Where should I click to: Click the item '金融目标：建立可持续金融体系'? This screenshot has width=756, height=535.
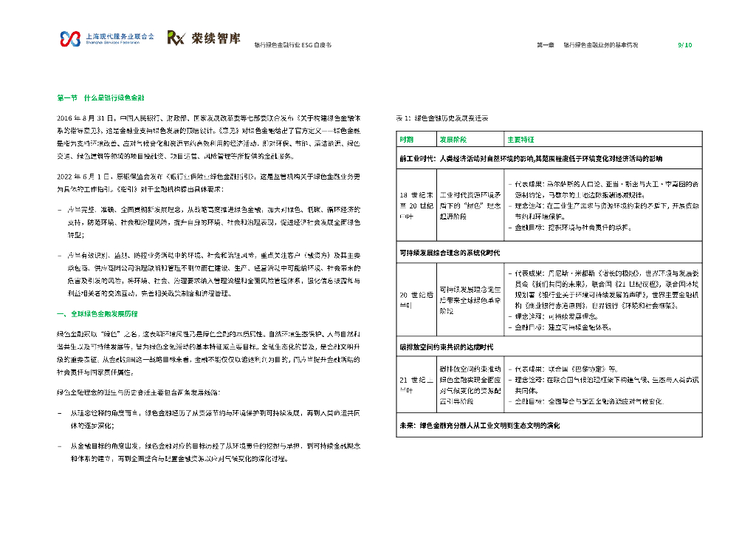pyautogui.click(x=560, y=327)
